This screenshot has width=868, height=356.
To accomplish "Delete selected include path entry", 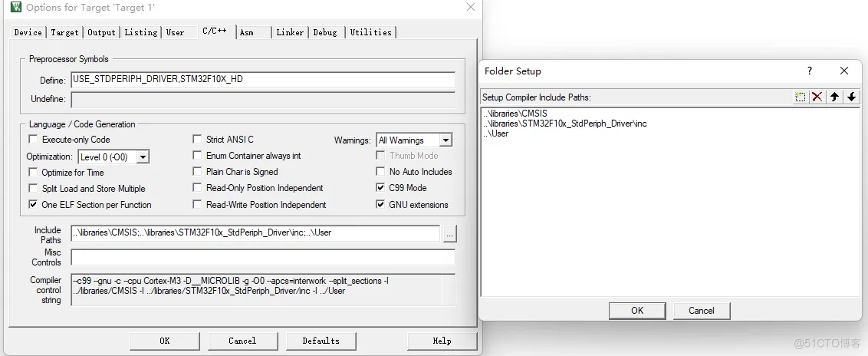I will [x=817, y=97].
